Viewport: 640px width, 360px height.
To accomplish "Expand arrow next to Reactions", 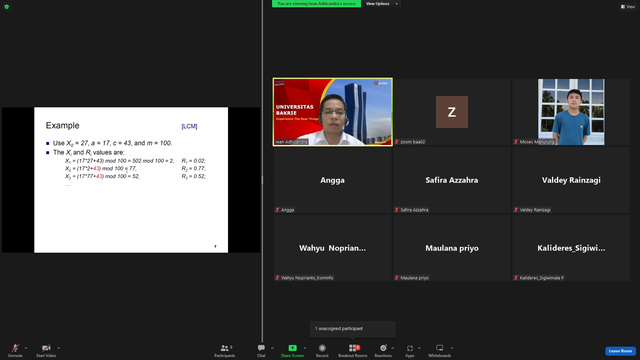I will tap(393, 348).
